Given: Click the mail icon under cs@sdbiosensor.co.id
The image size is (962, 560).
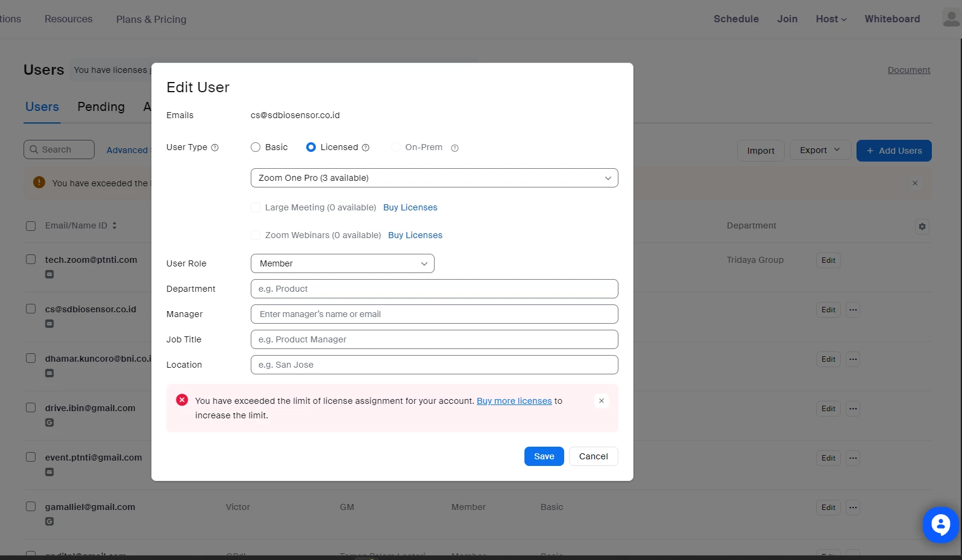Looking at the screenshot, I should 49,324.
